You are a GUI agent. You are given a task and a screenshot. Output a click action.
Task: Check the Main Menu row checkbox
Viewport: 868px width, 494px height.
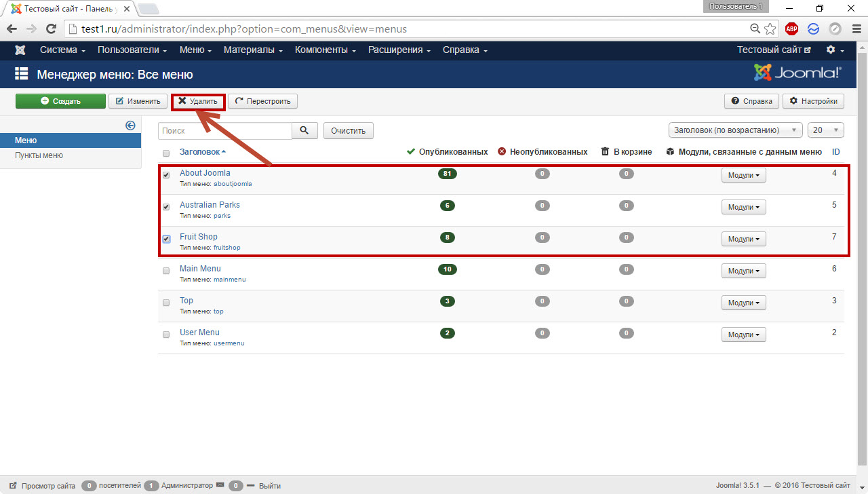[166, 271]
